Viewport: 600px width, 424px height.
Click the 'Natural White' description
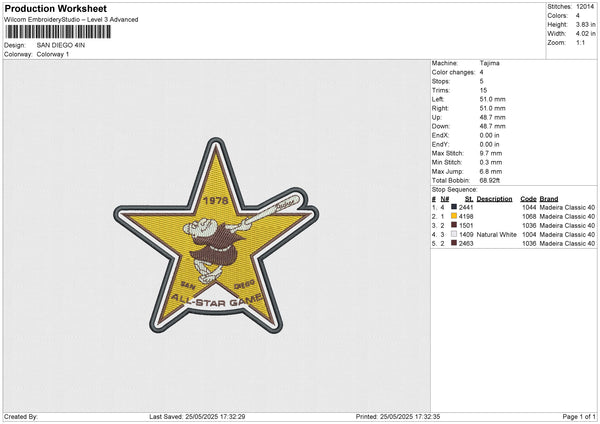click(497, 235)
